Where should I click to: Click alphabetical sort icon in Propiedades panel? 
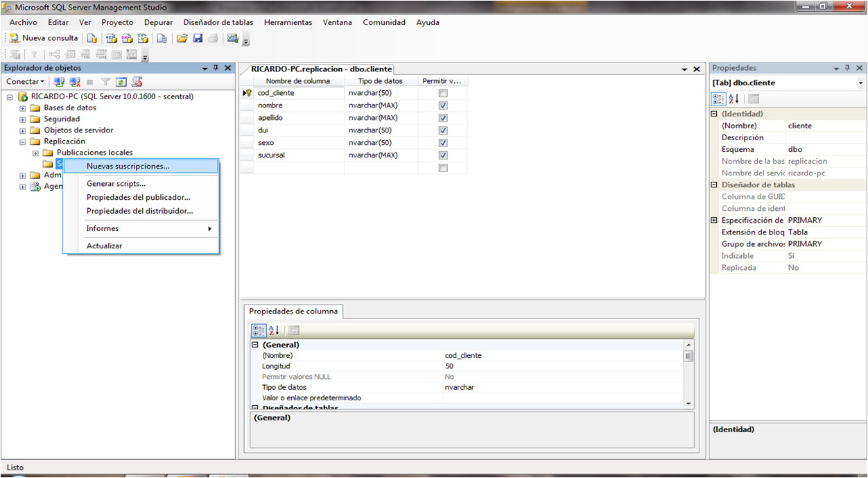734,99
